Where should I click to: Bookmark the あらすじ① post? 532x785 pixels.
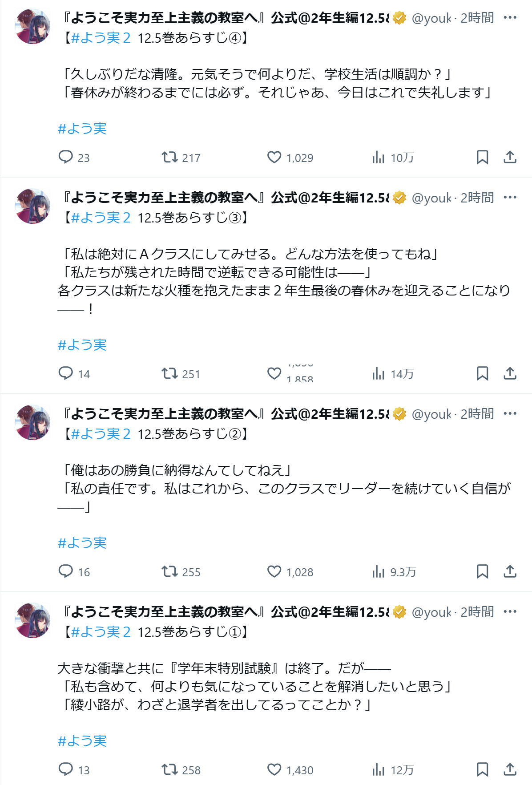point(482,769)
